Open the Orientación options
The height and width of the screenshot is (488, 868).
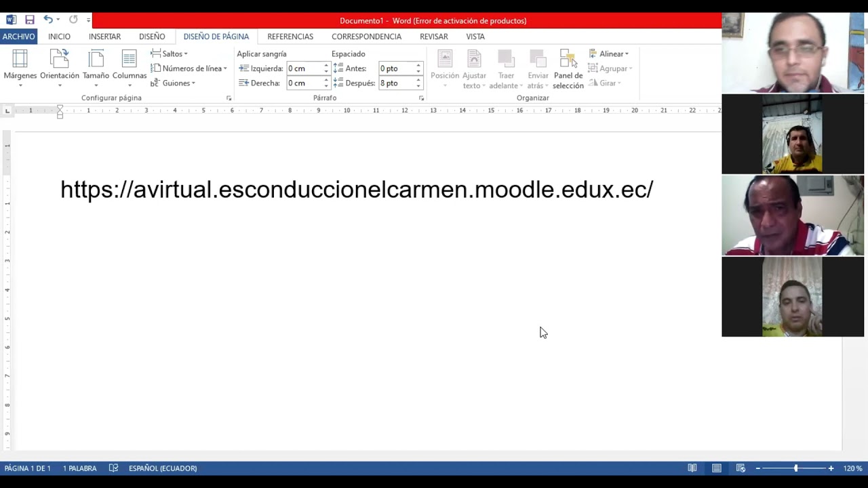[60, 68]
